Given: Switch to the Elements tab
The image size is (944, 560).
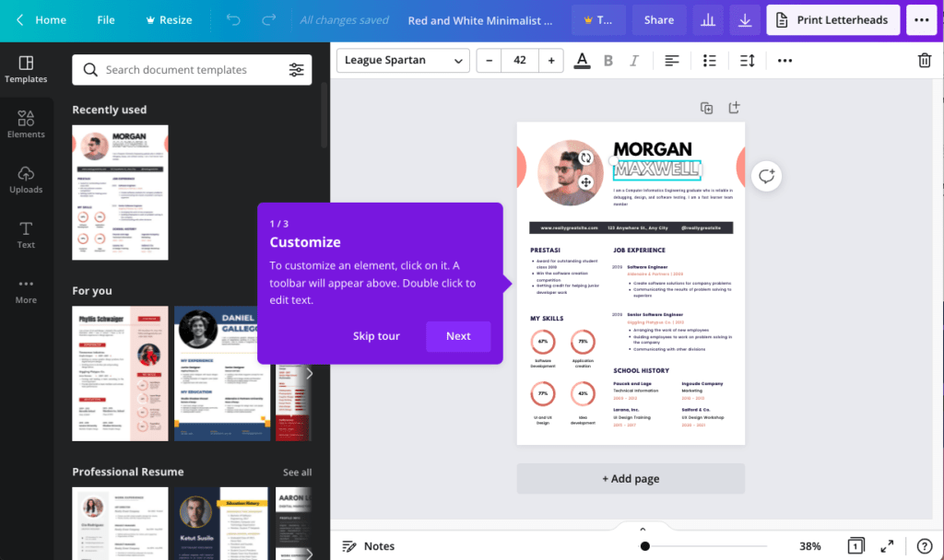Looking at the screenshot, I should (26, 123).
